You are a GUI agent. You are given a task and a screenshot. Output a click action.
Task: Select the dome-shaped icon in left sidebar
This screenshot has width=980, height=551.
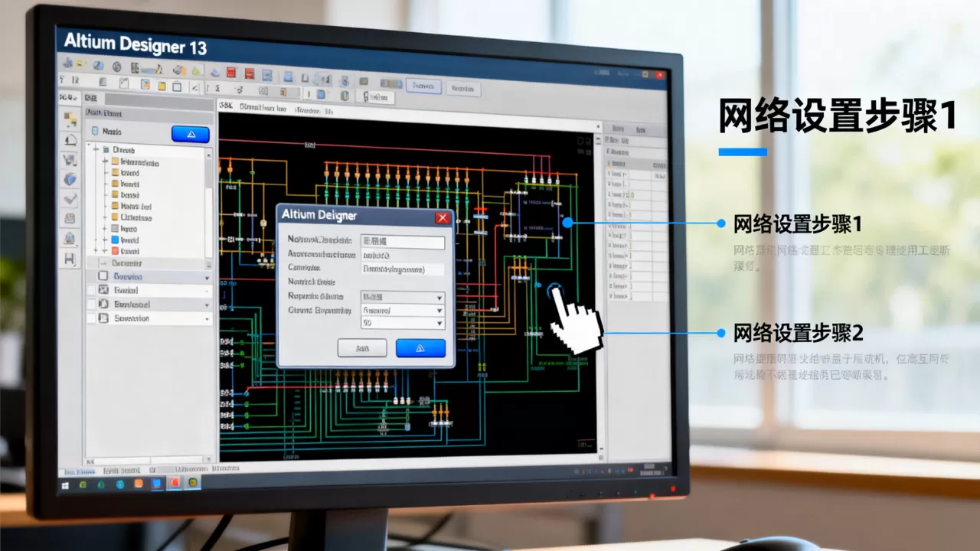70,140
